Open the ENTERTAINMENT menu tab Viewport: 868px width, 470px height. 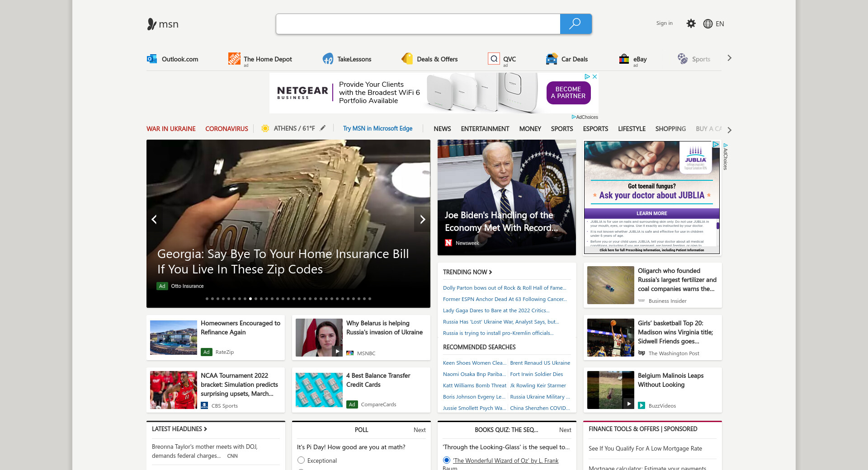(x=485, y=129)
